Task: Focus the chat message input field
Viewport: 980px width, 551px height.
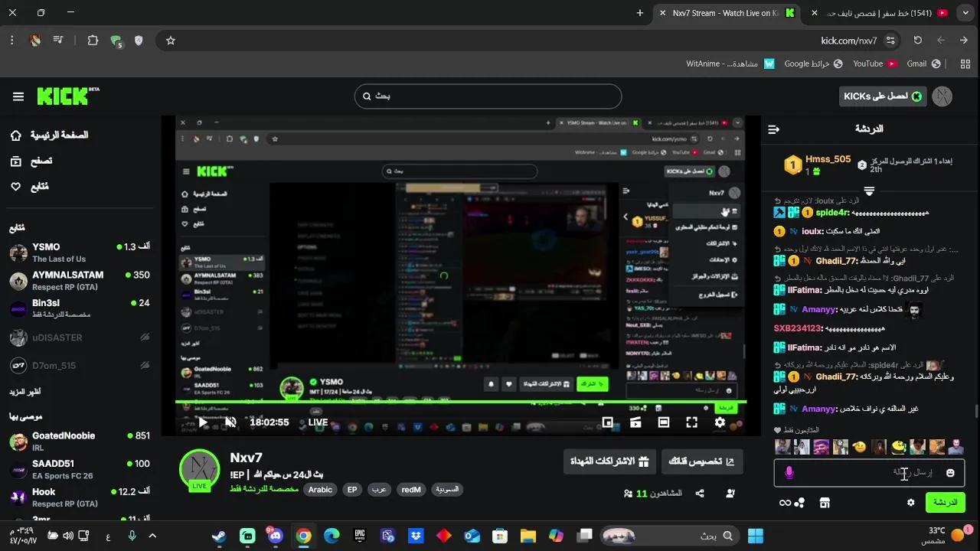Action: click(869, 473)
